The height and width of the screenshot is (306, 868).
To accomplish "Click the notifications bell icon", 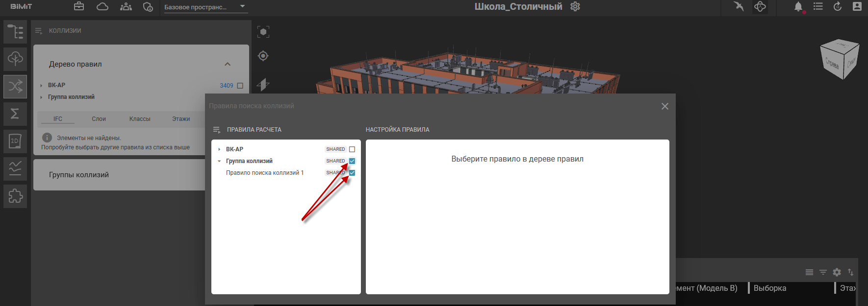I will 798,7.
